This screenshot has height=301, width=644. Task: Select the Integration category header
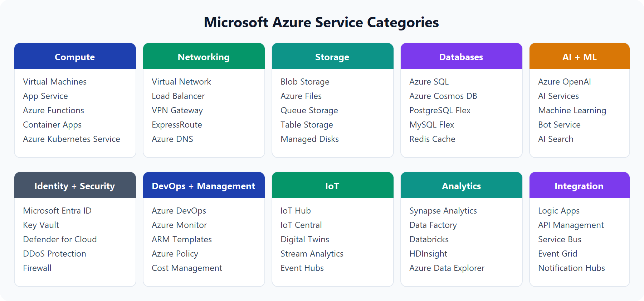[580, 185]
